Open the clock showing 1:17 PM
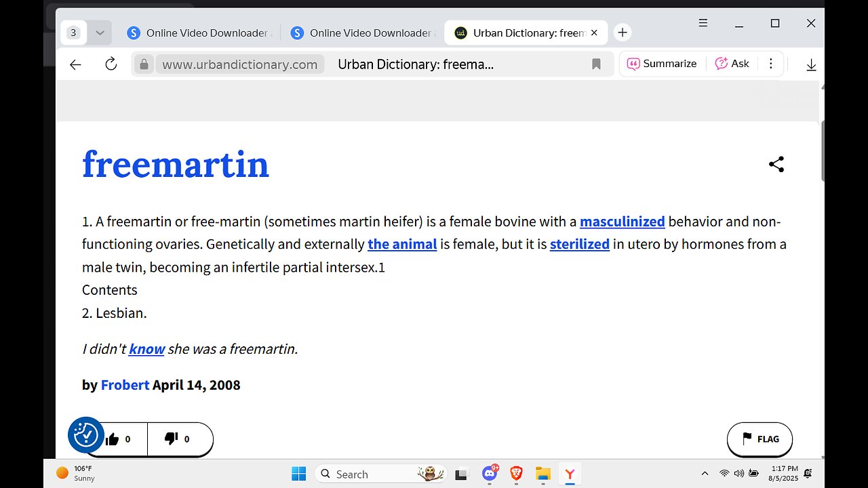868x488 pixels. pyautogui.click(x=785, y=473)
